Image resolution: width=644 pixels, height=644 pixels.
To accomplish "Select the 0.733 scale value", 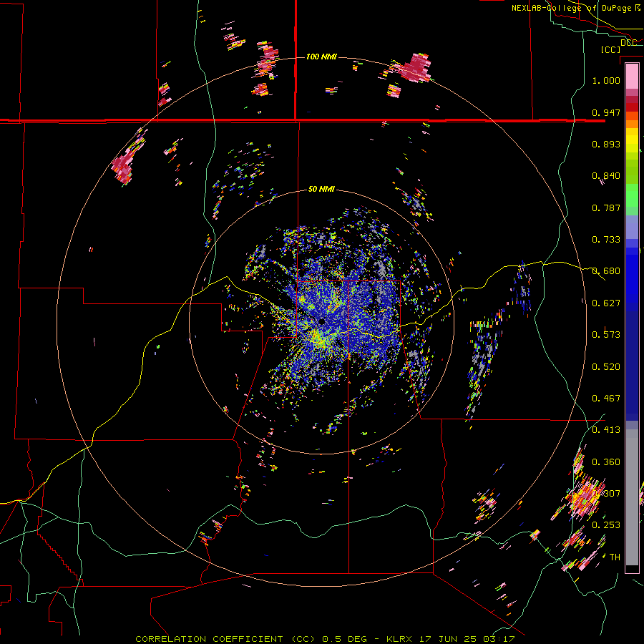I will (606, 240).
